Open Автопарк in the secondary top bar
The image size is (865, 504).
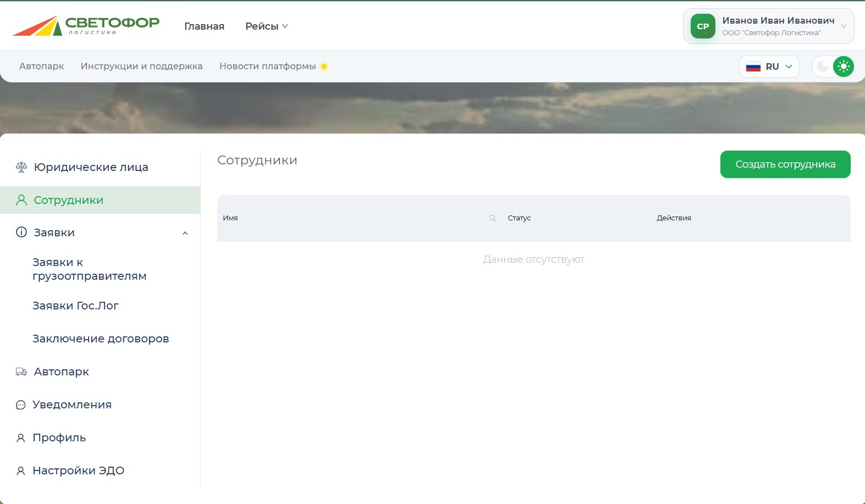[42, 67]
